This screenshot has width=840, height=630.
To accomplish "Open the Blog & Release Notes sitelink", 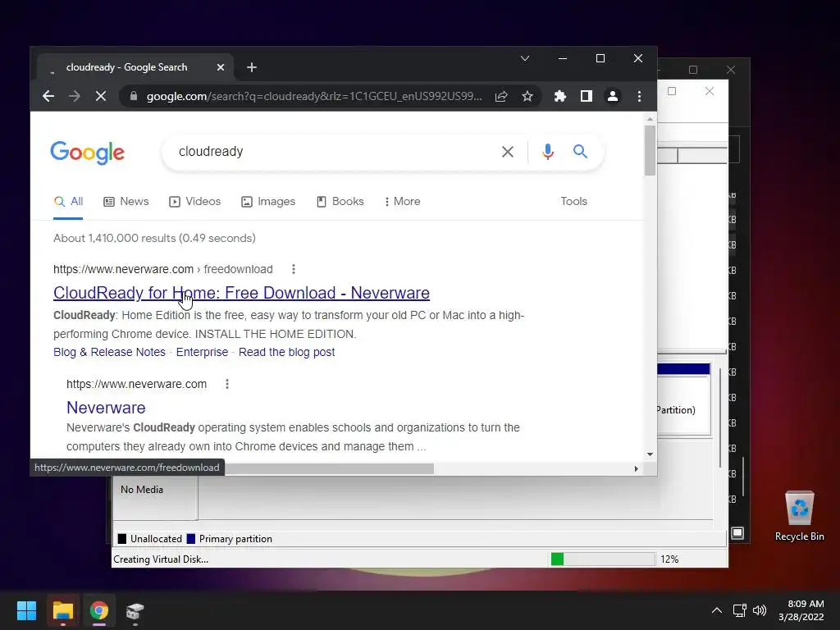I will tap(109, 352).
